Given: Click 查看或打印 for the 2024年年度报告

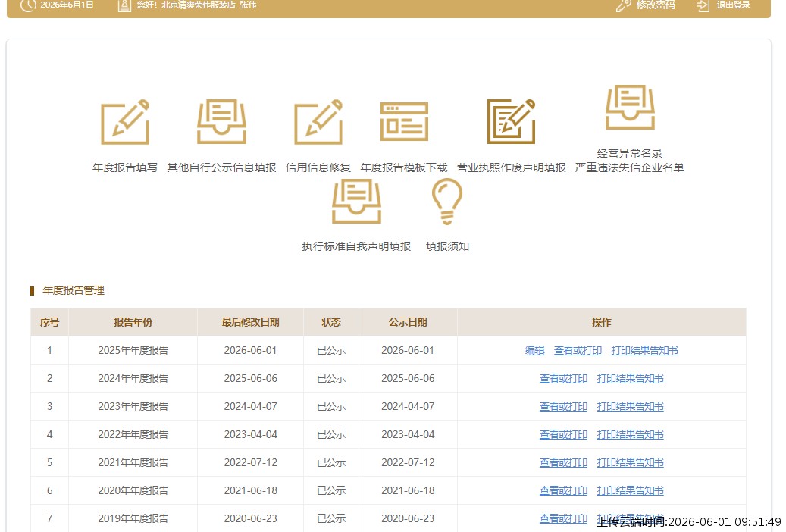Looking at the screenshot, I should point(563,379).
